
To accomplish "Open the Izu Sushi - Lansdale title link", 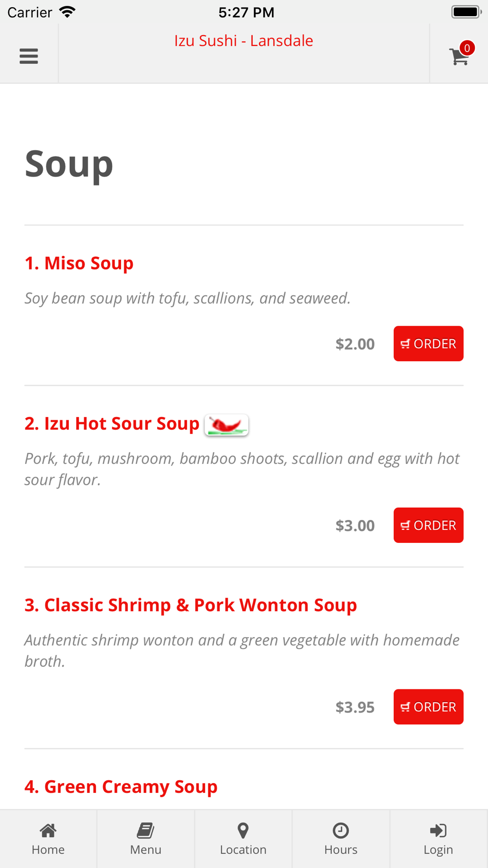I will click(244, 41).
